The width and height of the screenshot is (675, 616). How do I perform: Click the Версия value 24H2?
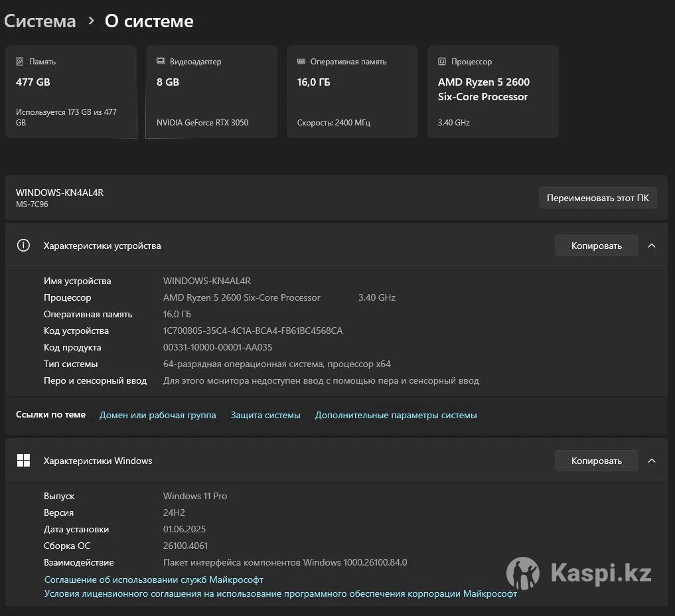click(174, 512)
